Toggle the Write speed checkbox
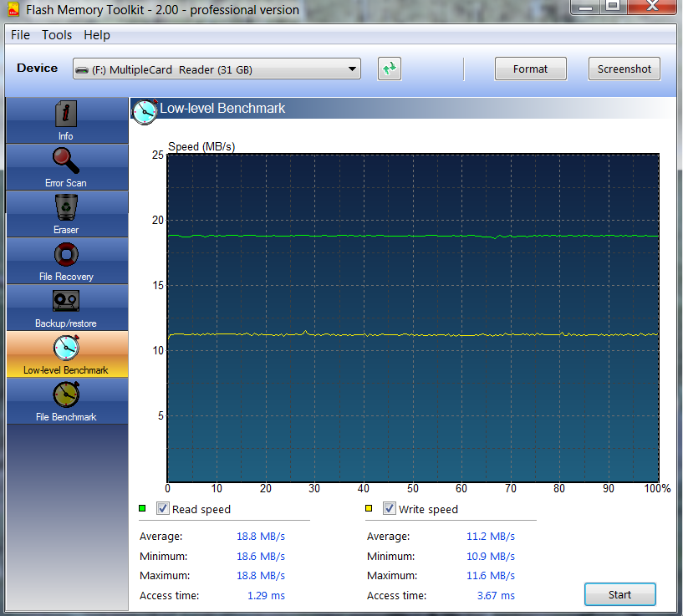 coord(390,508)
